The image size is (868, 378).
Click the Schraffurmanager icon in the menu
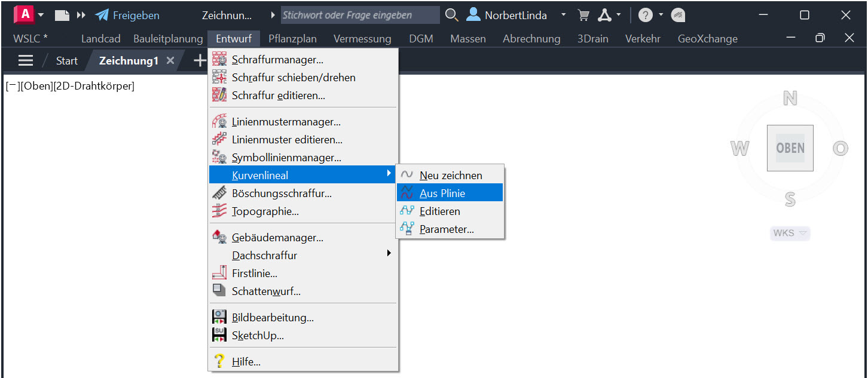(x=219, y=60)
